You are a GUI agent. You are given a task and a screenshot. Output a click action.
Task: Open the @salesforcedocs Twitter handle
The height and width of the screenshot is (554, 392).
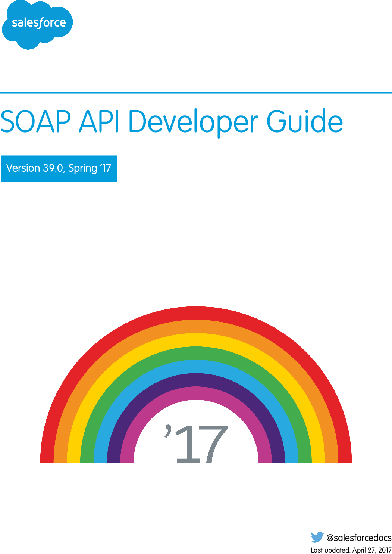click(359, 538)
